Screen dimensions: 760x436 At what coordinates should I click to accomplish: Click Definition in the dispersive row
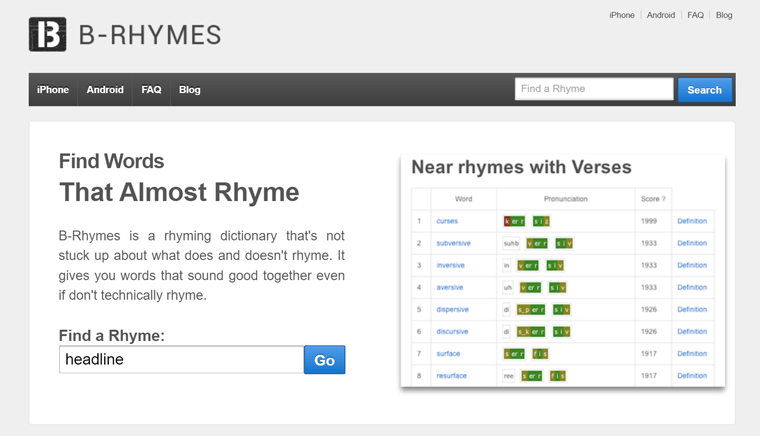(x=692, y=310)
